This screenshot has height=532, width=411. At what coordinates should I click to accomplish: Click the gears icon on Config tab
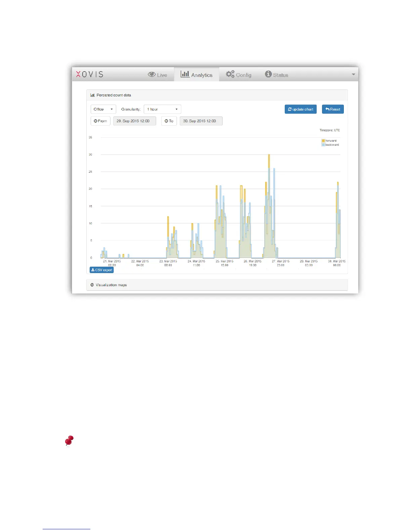pos(230,74)
